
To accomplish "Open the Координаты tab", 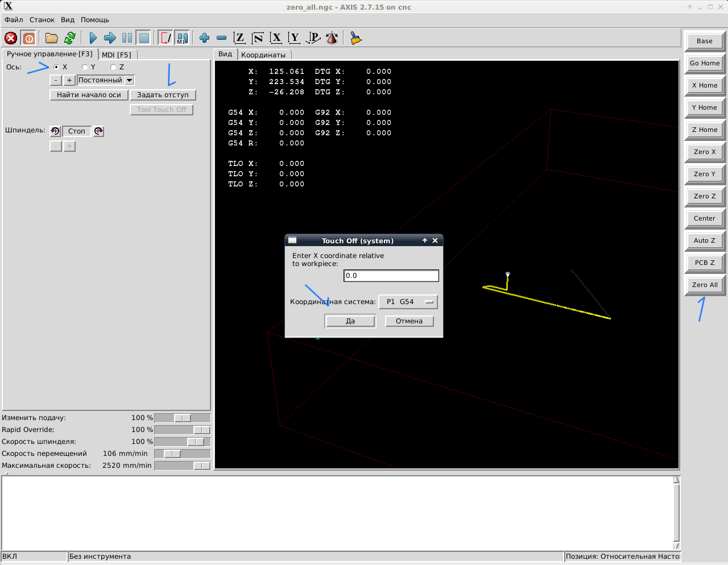I will tap(263, 55).
